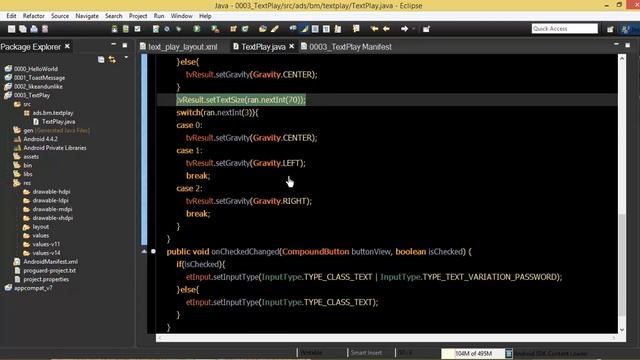Open the Search menu

113,16
